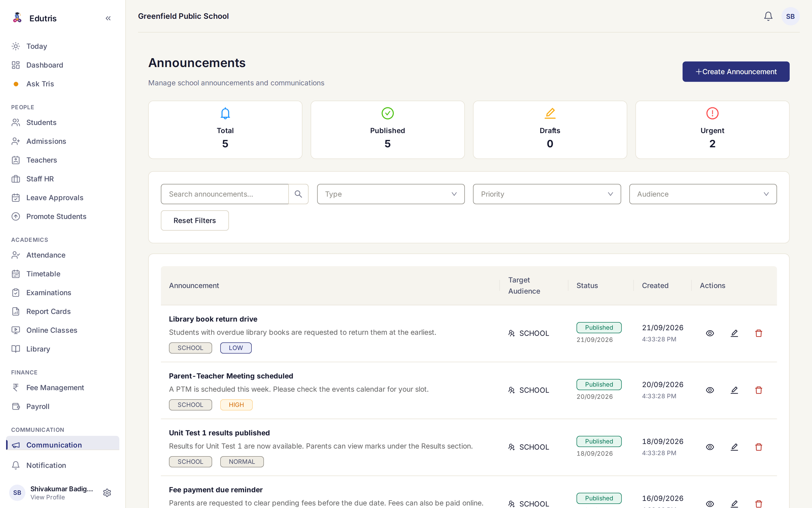Viewport: 812px width, 508px height.
Task: Open Examinations from the sidebar
Action: (x=63, y=293)
